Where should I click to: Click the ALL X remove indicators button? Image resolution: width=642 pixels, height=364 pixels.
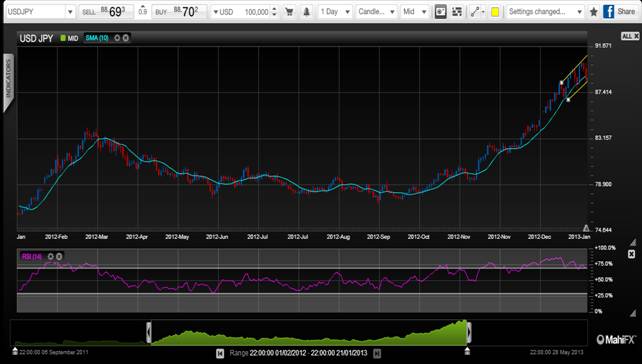[630, 36]
